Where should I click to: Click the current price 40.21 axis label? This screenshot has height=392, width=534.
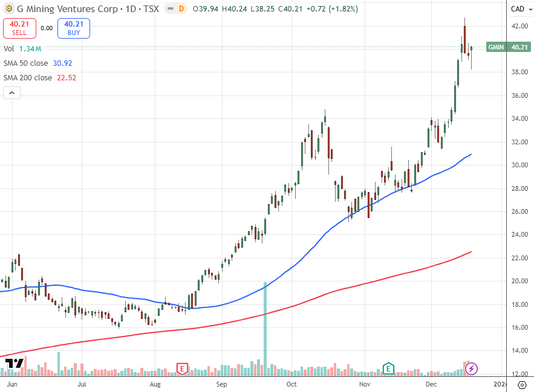point(519,47)
